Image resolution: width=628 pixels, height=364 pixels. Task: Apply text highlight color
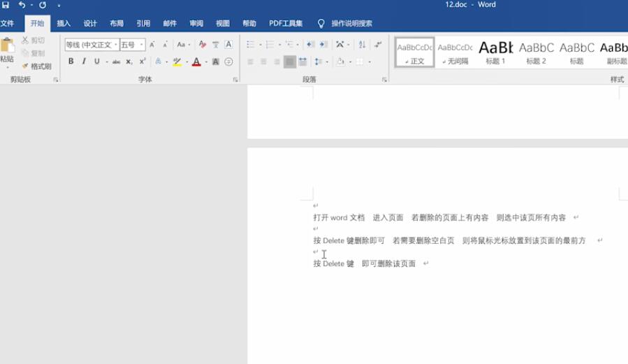(177, 61)
